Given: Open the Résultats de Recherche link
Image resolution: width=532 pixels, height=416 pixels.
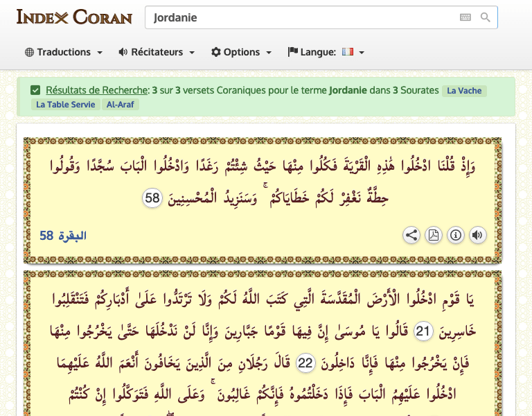Looking at the screenshot, I should (97, 90).
